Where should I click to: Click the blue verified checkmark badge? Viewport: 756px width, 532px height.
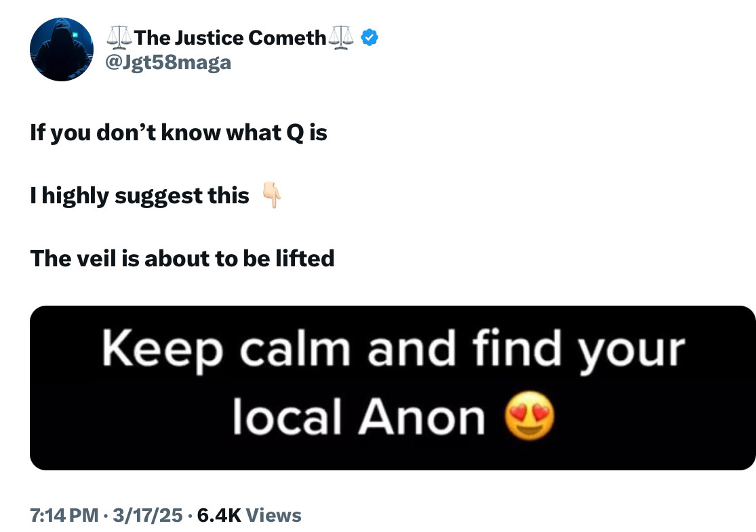pos(369,38)
